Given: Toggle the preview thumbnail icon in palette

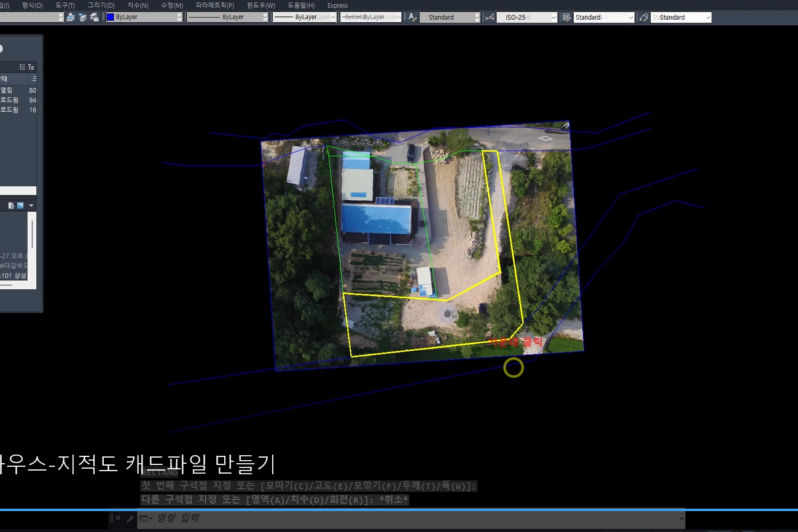Looking at the screenshot, I should (20, 205).
